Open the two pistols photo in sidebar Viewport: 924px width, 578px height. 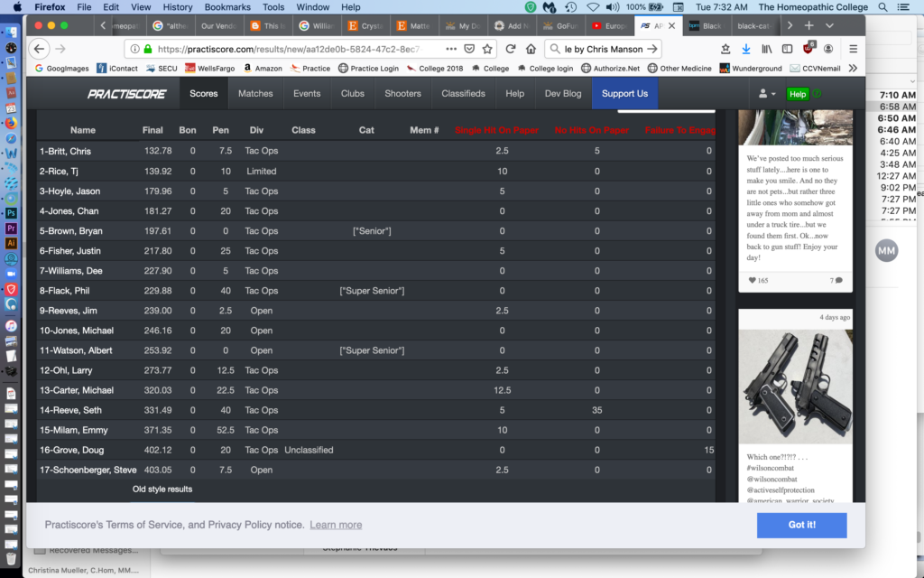point(795,387)
